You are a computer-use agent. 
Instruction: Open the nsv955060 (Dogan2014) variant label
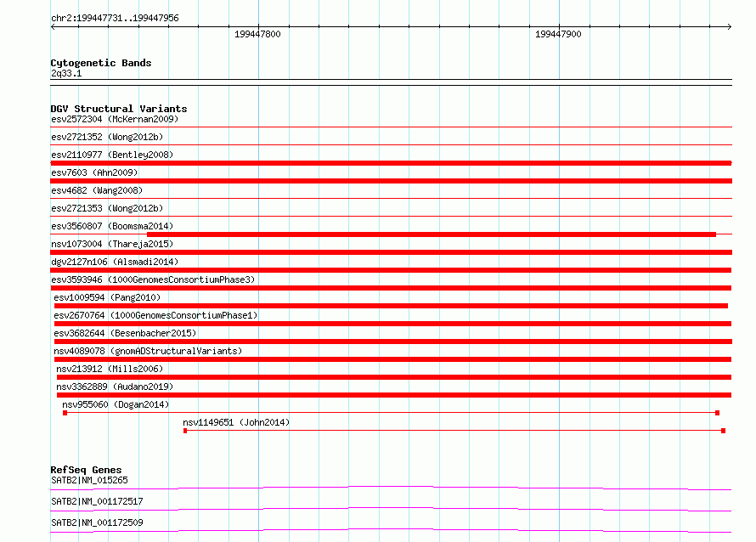116,404
